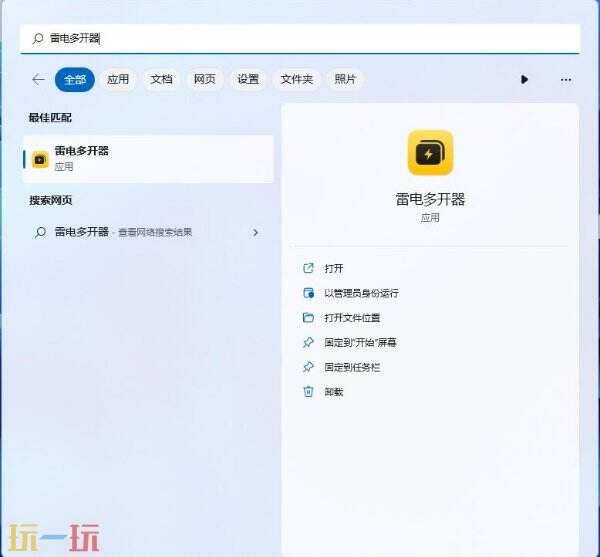The height and width of the screenshot is (557, 600).
Task: Switch to the 文件夹 filter tab
Action: 297,79
